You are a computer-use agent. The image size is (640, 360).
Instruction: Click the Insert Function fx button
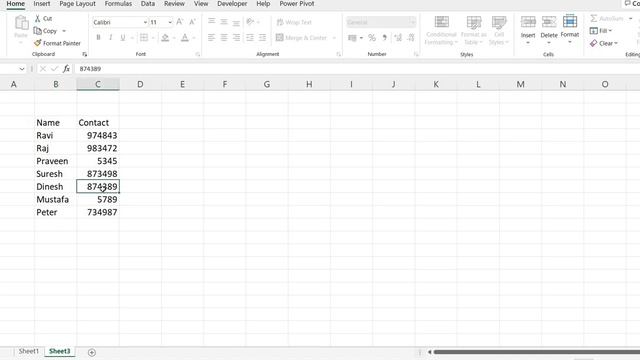66,69
